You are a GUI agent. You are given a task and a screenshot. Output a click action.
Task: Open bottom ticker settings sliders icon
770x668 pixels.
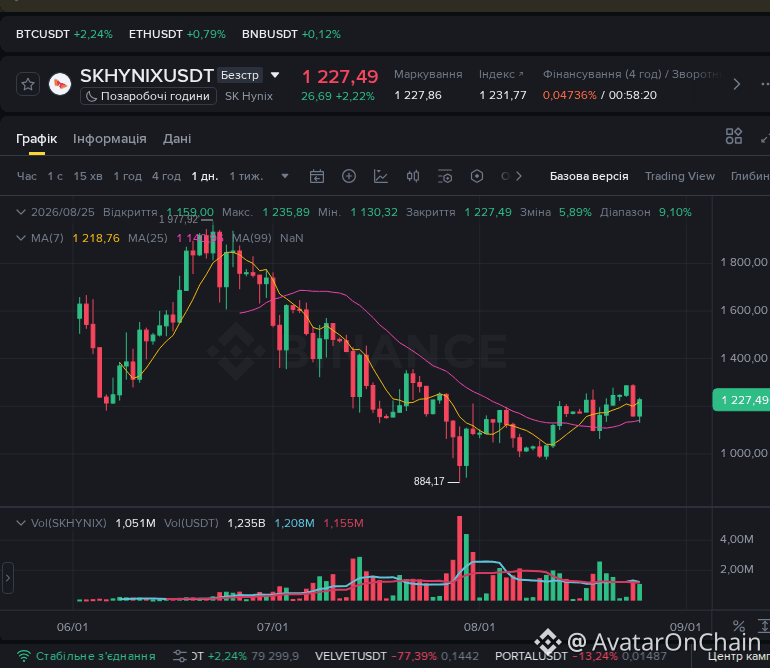180,656
